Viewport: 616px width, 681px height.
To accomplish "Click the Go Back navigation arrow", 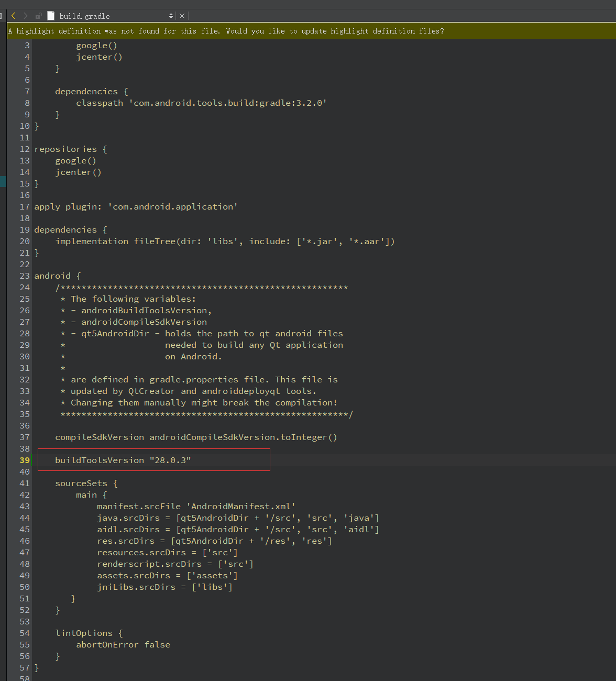I will click(x=14, y=16).
